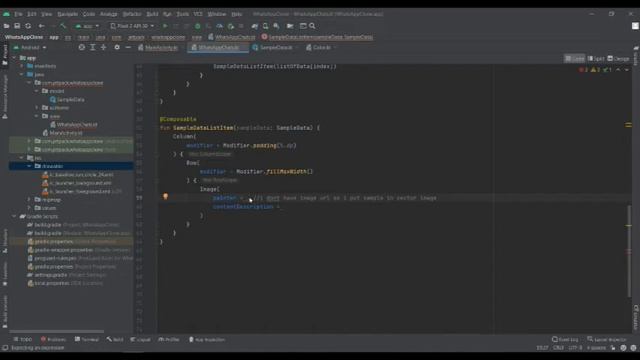Switch to the Manifest editor tab

[x=160, y=47]
